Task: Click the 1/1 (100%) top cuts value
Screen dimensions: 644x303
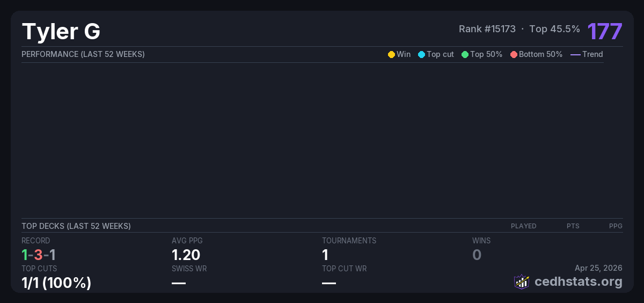Action: click(56, 283)
